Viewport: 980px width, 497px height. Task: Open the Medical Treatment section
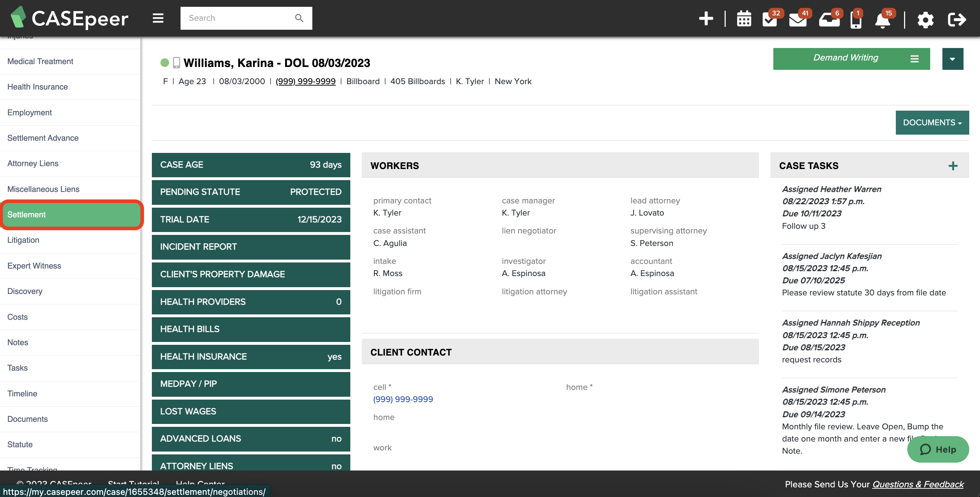pyautogui.click(x=40, y=61)
